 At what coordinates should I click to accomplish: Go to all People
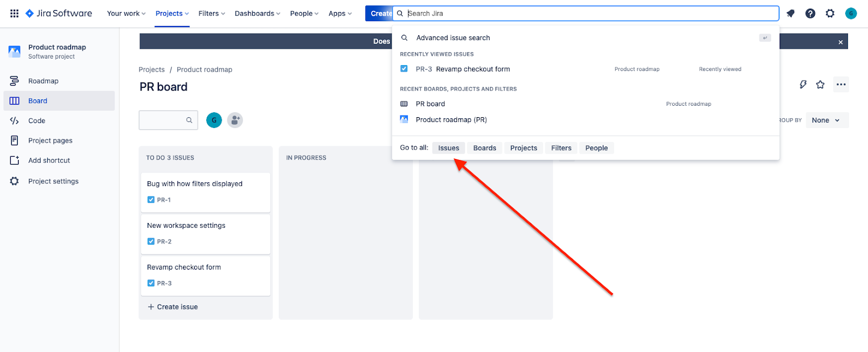click(597, 148)
